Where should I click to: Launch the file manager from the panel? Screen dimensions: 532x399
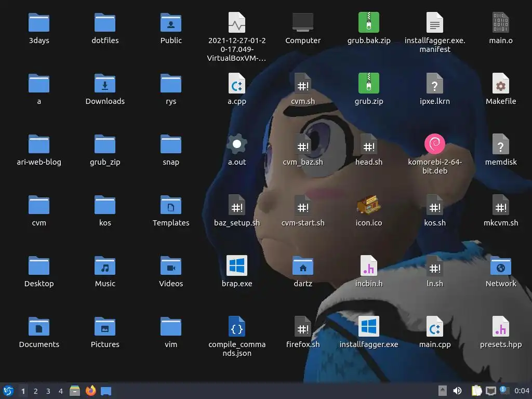click(75, 391)
